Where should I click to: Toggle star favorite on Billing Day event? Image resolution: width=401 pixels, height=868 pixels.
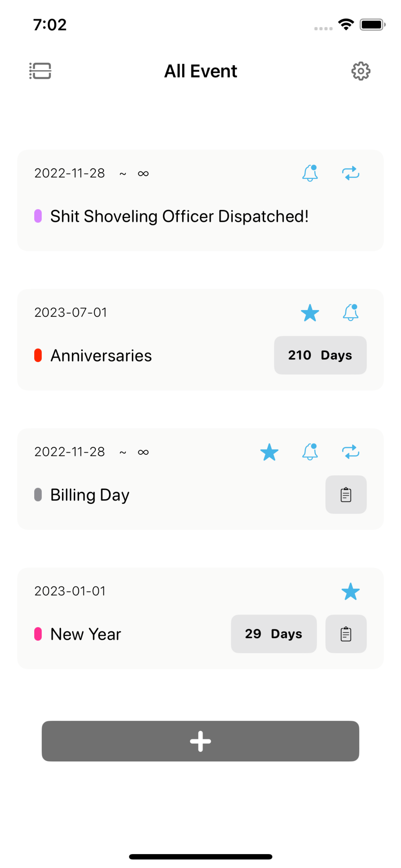tap(269, 452)
